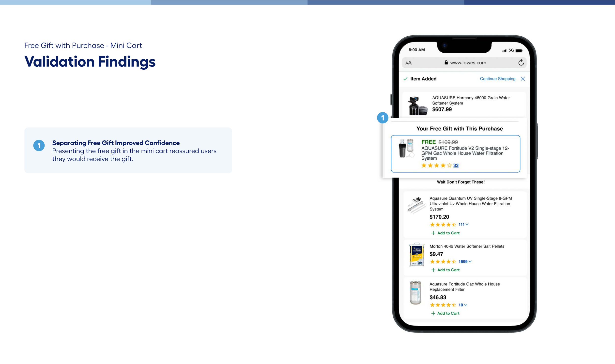Select the green FREE label
615x364 pixels.
[x=428, y=142]
